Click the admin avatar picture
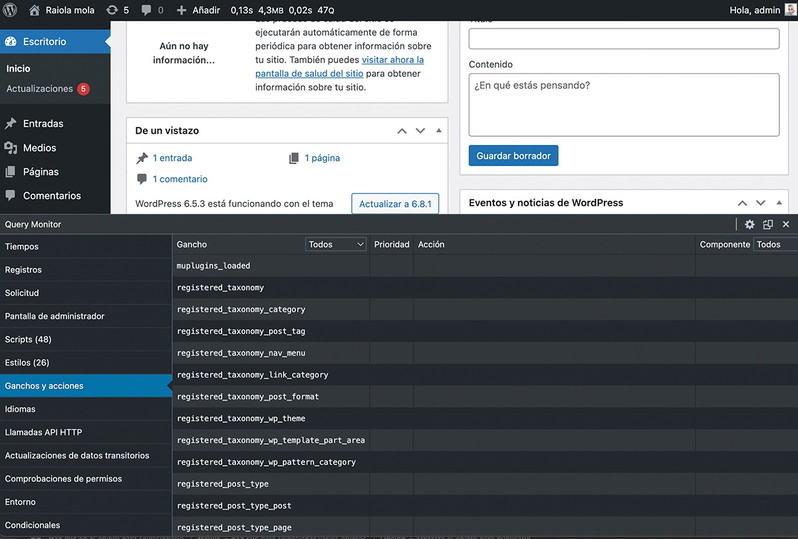Image resolution: width=798 pixels, height=539 pixels. pos(790,10)
